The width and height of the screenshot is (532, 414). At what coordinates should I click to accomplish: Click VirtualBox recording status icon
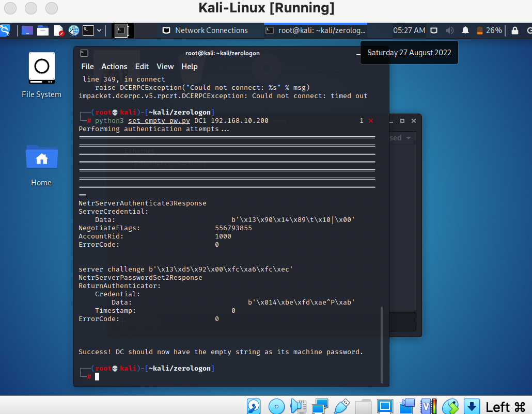pyautogui.click(x=406, y=406)
